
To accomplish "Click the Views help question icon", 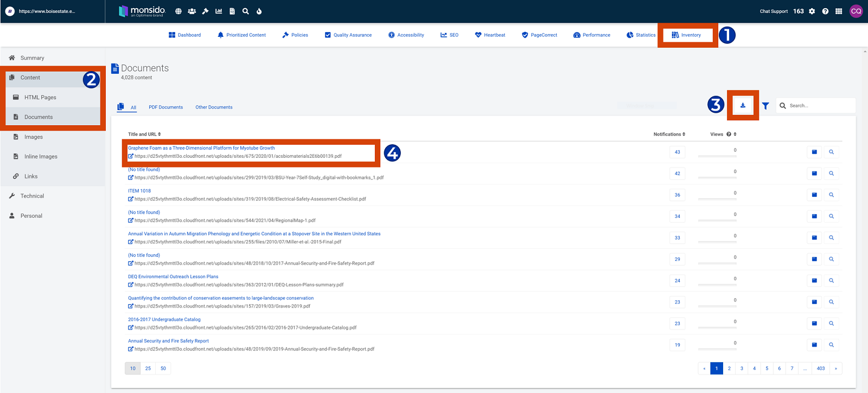I will click(729, 134).
